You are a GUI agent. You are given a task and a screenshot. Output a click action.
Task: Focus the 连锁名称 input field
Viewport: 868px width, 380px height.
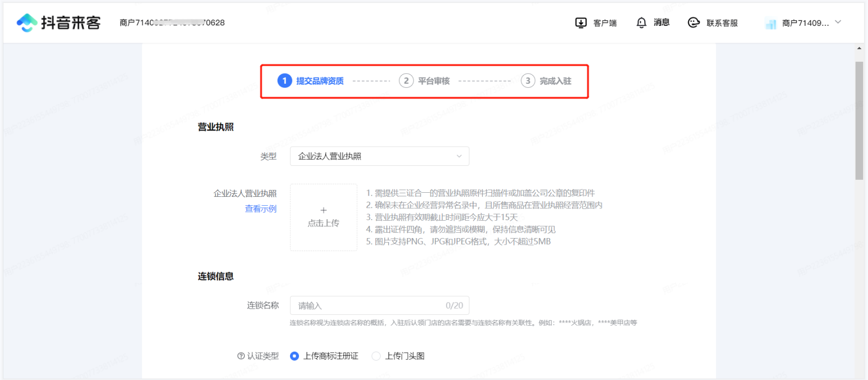tap(380, 305)
